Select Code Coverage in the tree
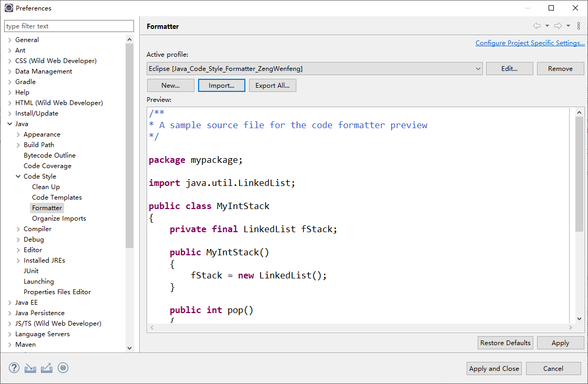This screenshot has width=588, height=384. pos(47,166)
